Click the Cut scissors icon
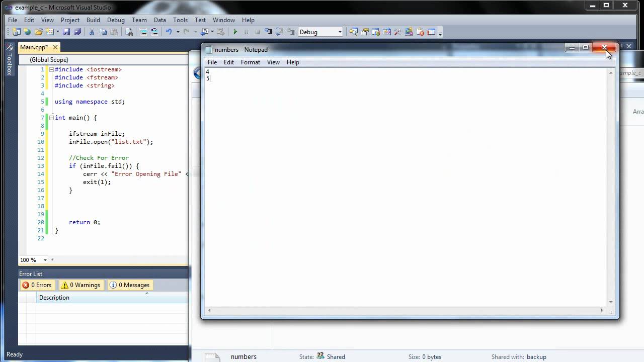The height and width of the screenshot is (362, 644). 92,32
